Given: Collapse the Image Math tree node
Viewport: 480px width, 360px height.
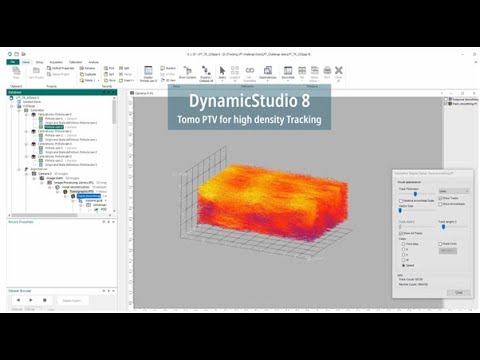Looking at the screenshot, I should pyautogui.click(x=34, y=178).
